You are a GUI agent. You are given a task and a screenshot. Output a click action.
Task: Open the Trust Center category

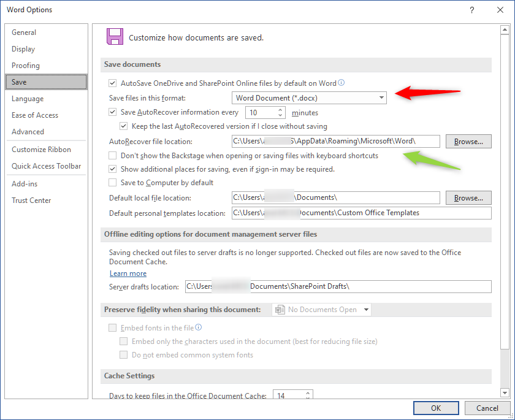47,200
